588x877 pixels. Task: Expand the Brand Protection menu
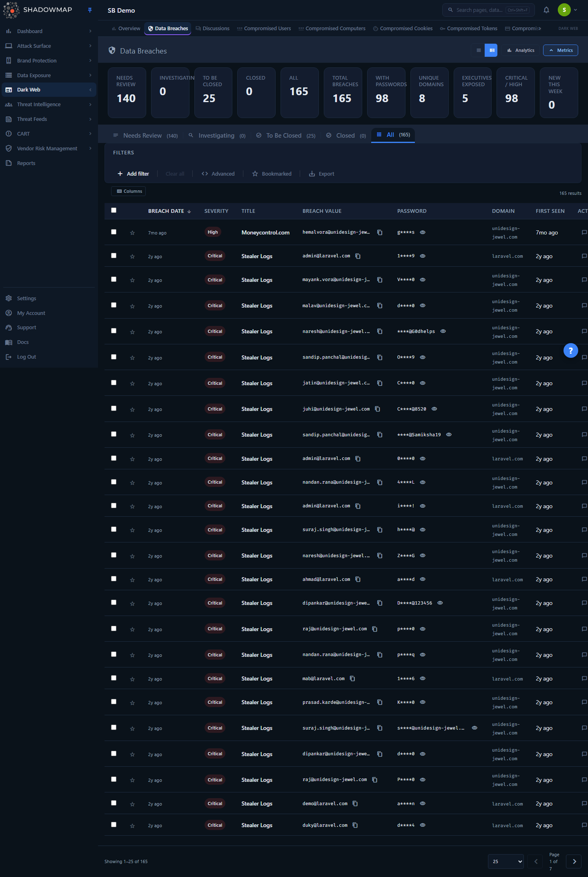(49, 61)
